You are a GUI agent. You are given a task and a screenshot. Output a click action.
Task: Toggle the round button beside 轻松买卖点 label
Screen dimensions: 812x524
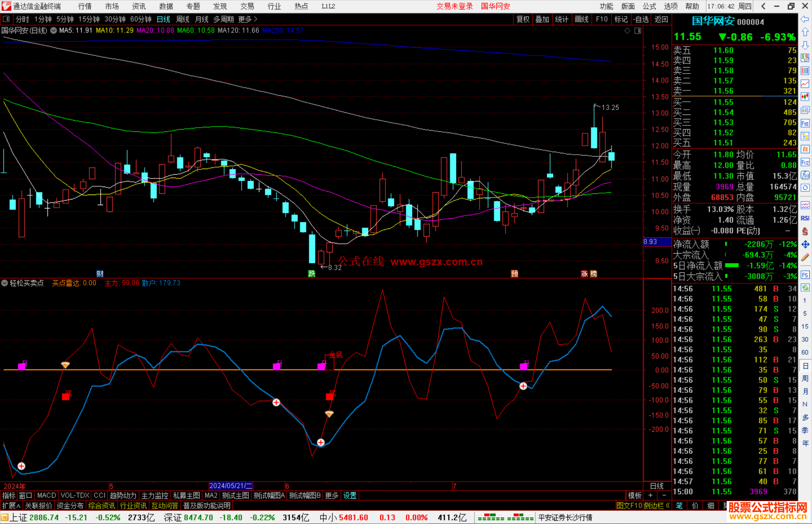(5, 283)
